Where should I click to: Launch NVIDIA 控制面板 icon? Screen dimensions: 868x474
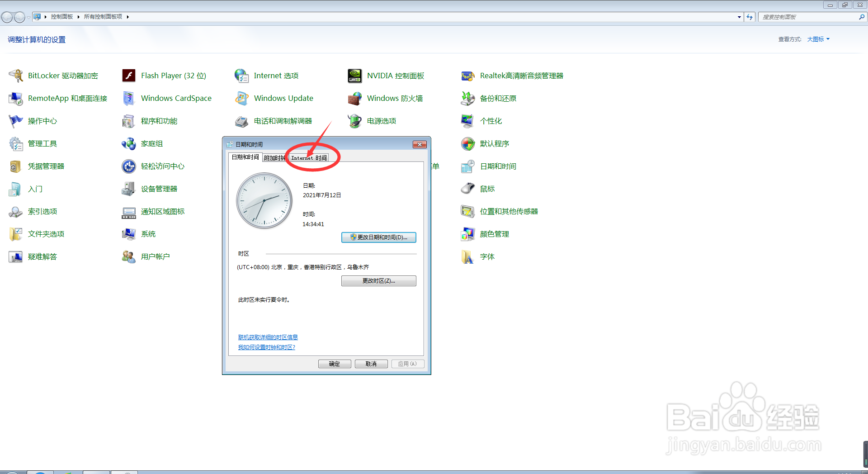pos(355,76)
